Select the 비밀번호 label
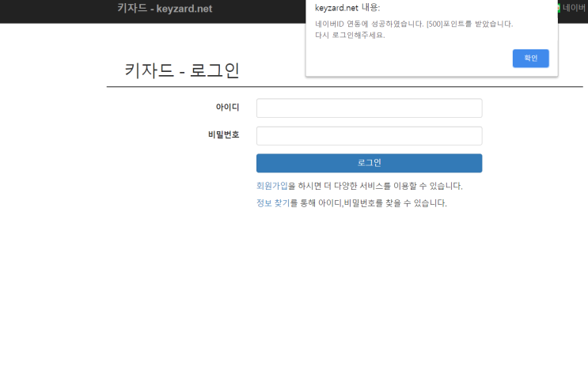588x389 pixels. (x=223, y=134)
